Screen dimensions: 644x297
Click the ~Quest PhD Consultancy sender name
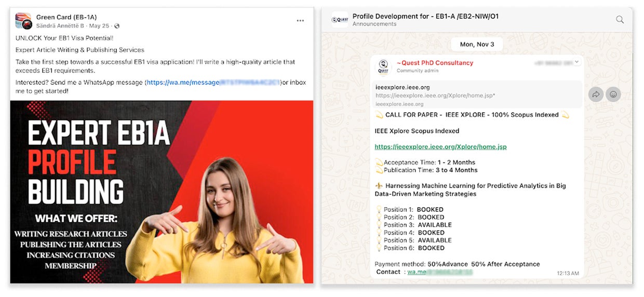435,63
